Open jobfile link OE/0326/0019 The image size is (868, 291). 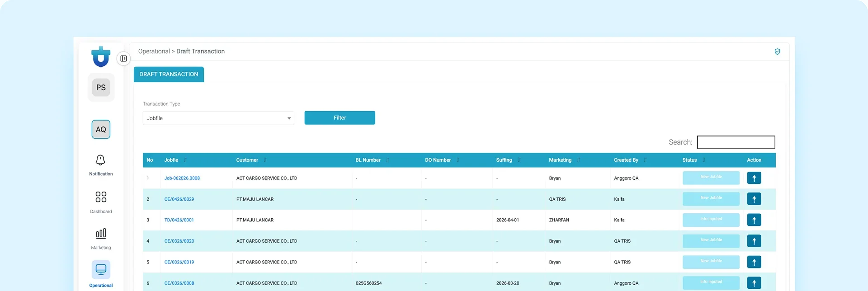[179, 262]
